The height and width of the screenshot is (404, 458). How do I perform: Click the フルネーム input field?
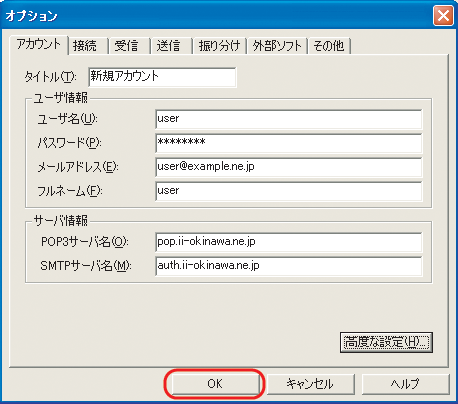click(x=289, y=191)
